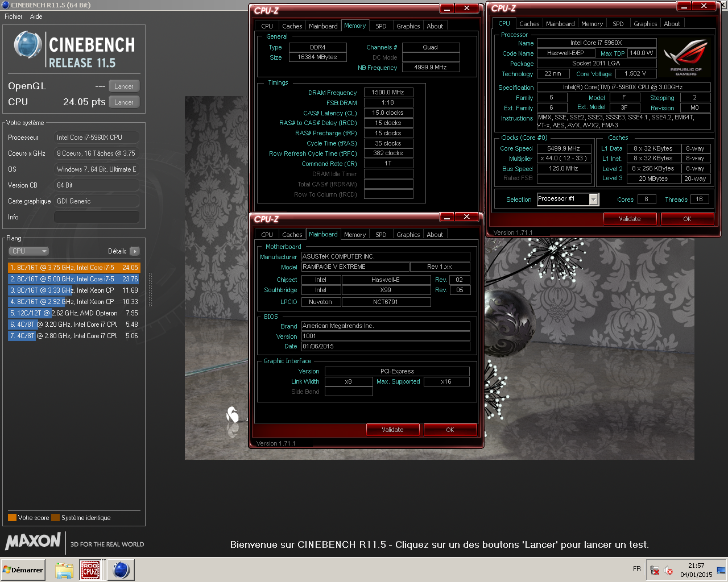The image size is (728, 582).
Task: Open Caches tab in Mainboard CPU-Z window
Action: click(x=292, y=235)
